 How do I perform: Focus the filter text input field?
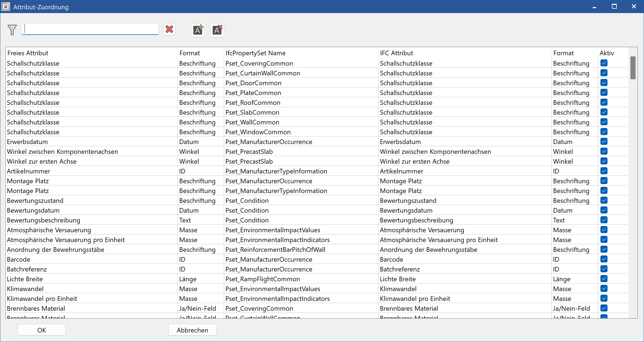pos(90,29)
